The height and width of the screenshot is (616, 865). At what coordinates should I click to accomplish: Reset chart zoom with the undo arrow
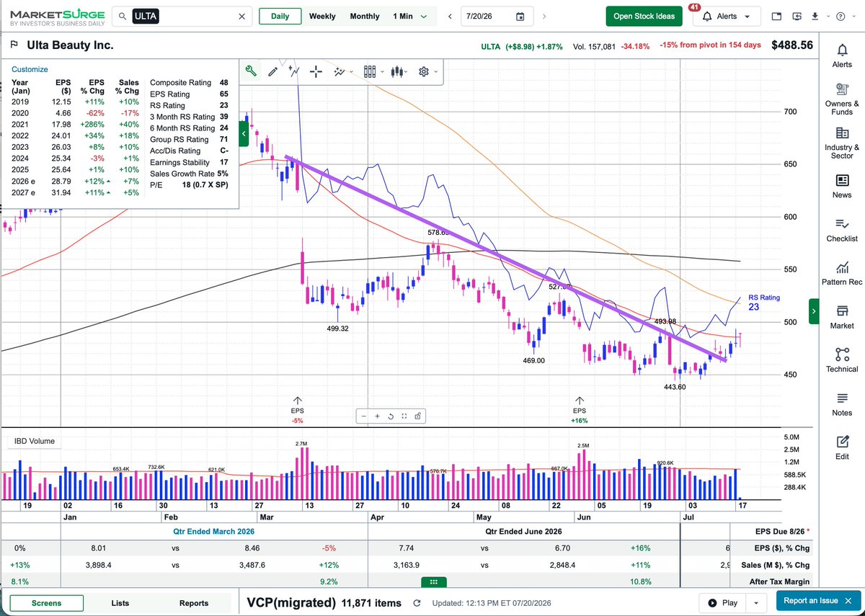point(391,416)
